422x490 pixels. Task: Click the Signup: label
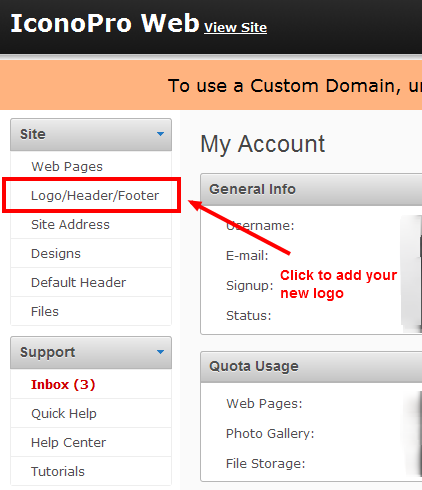pos(249,286)
